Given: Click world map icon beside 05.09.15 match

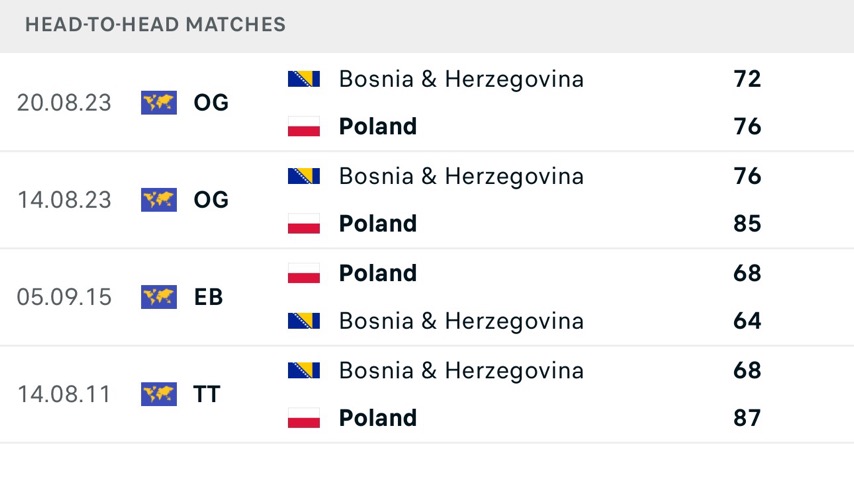Looking at the screenshot, I should tap(158, 297).
